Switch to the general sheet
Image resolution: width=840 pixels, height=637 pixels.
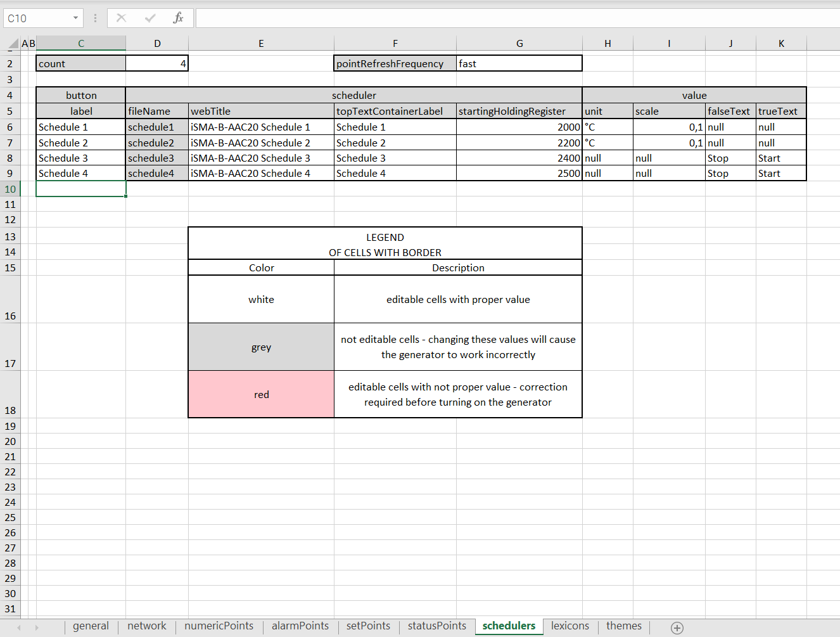(91, 626)
